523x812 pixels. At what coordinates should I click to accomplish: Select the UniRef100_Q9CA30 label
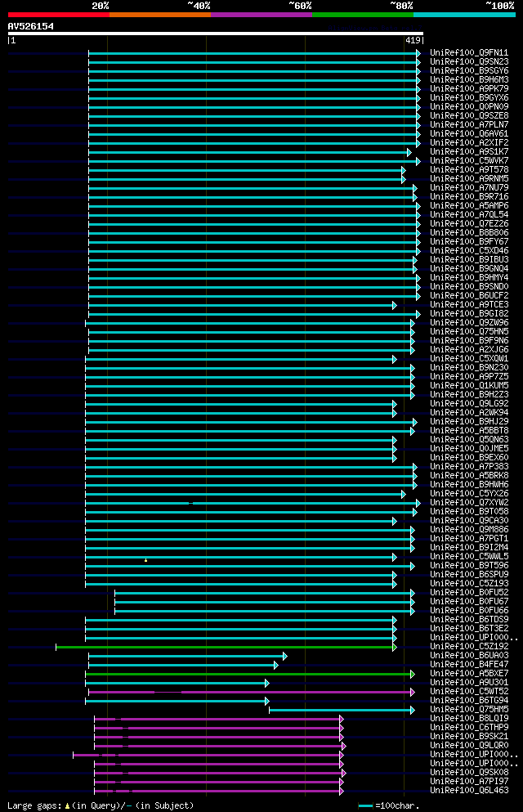click(x=469, y=521)
